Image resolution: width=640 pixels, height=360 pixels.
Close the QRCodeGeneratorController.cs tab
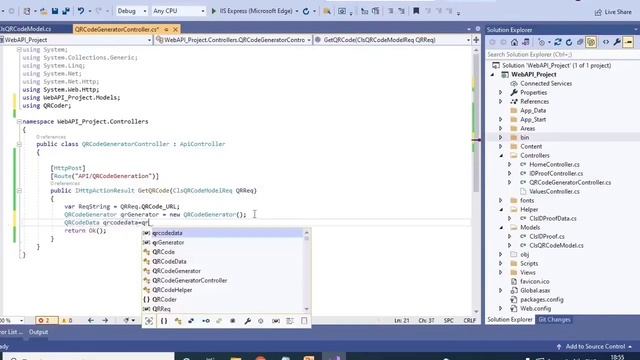(x=176, y=29)
